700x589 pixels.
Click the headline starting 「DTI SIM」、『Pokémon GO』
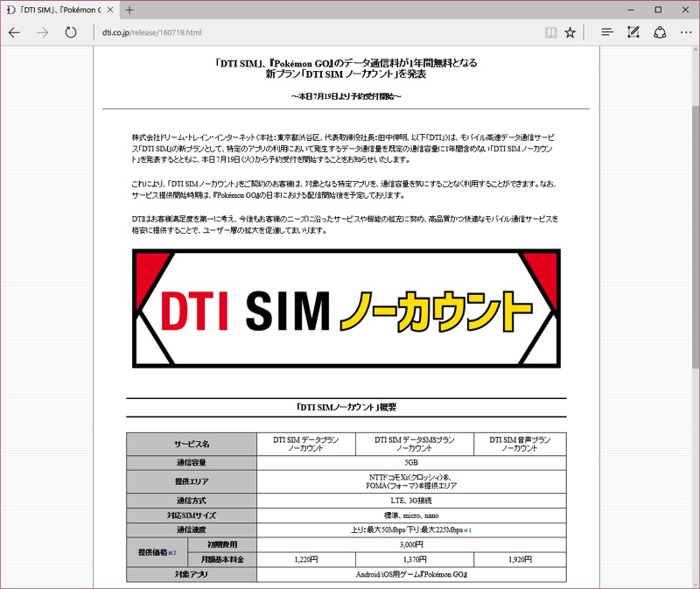point(346,68)
